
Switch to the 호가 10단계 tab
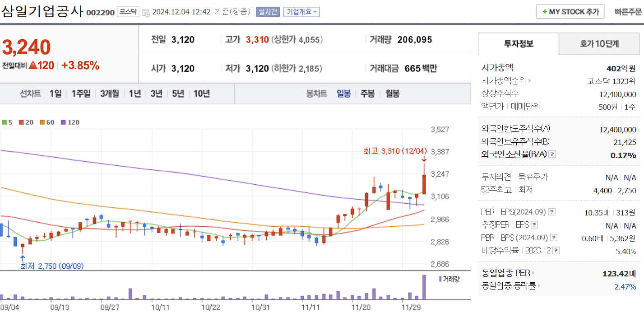[x=599, y=43]
